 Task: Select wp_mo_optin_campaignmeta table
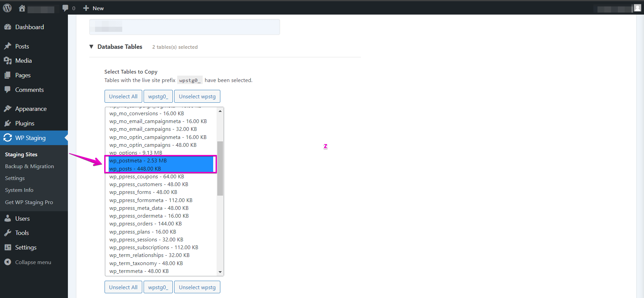pyautogui.click(x=161, y=137)
